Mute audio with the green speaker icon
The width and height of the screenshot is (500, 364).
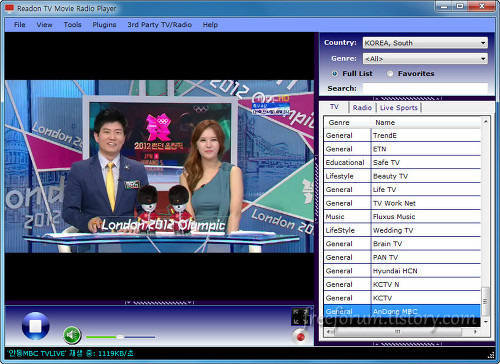click(72, 335)
